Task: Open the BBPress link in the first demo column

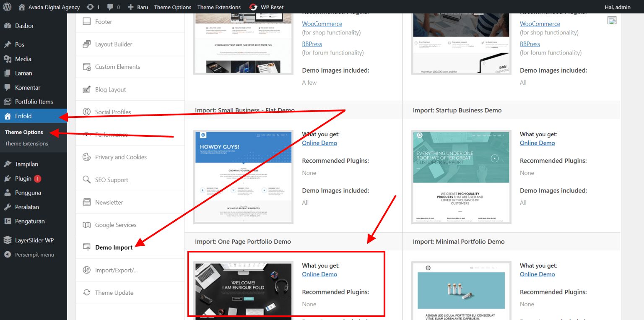Action: pyautogui.click(x=312, y=44)
